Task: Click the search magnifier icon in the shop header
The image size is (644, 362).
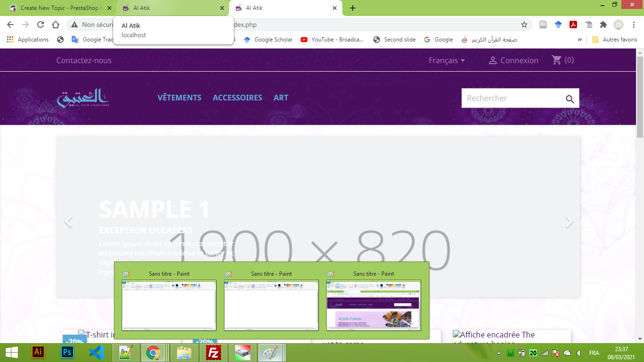Action: (x=570, y=99)
